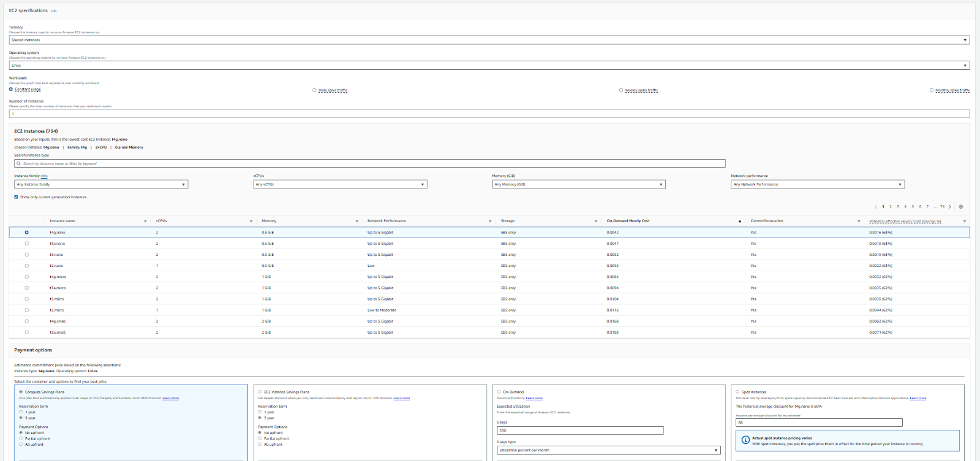The height and width of the screenshot is (461, 980).
Task: Open Any Network Performance dropdown
Action: (x=818, y=184)
